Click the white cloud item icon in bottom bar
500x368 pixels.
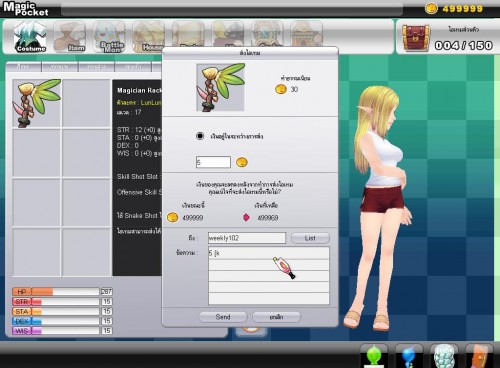pos(445,355)
